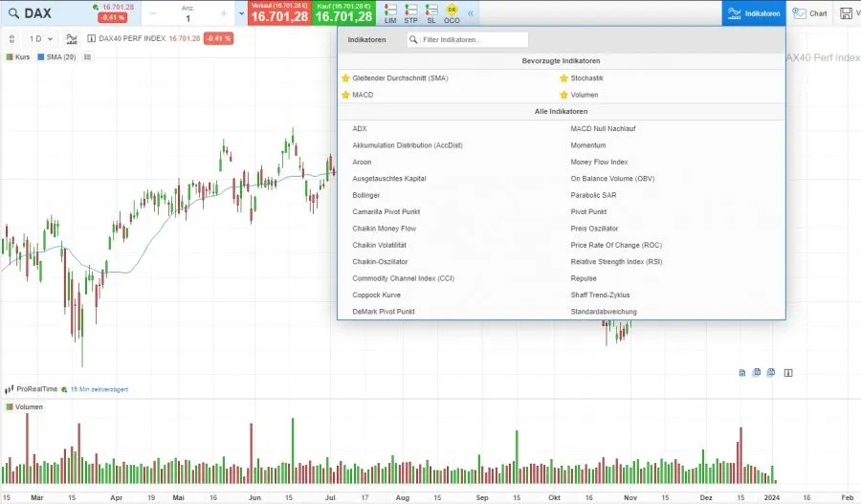The width and height of the screenshot is (861, 504).
Task: Collapse order bar with double chevron
Action: click(471, 13)
